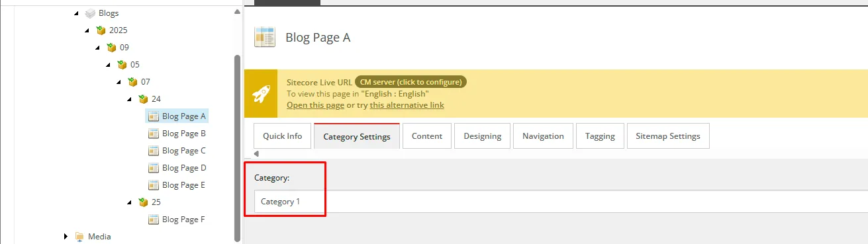Click the 2025 folder box icon
Viewport: 868px width, 244px height.
click(x=101, y=30)
